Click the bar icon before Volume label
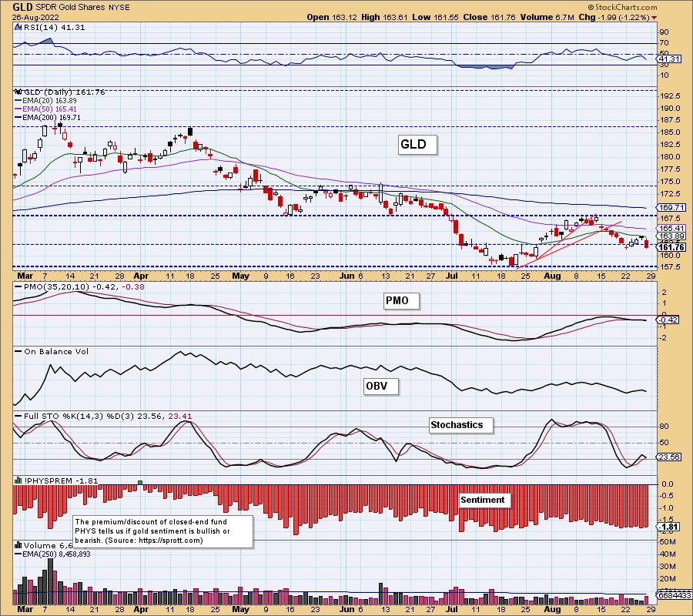 tap(18, 545)
